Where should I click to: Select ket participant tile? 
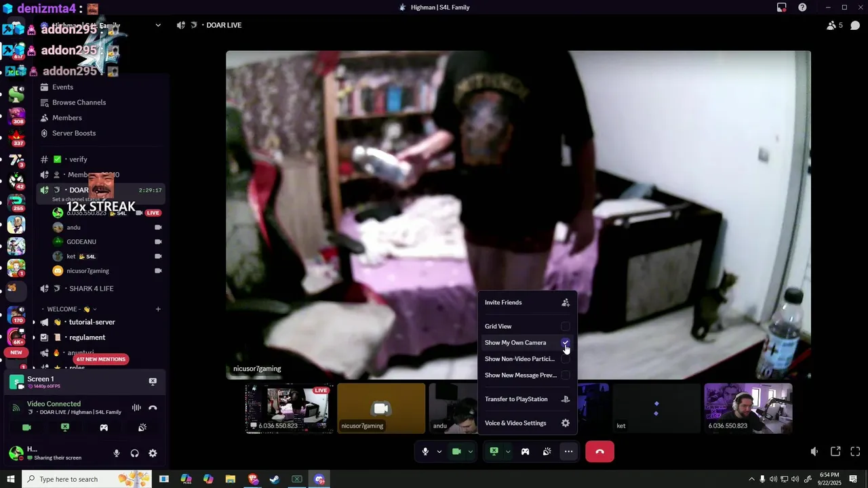(x=656, y=409)
